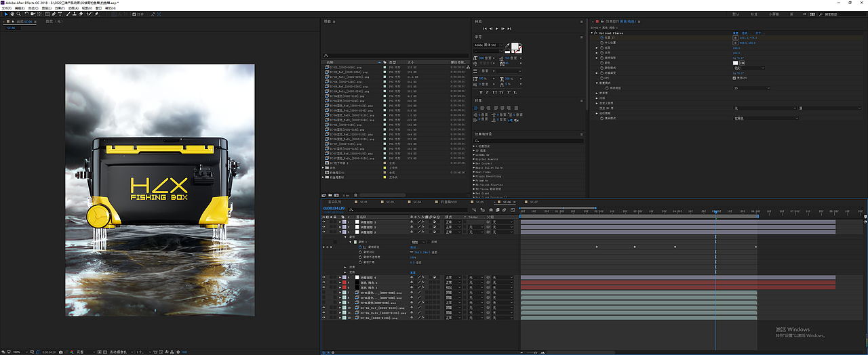Step to previous frame in Preview panel
The width and height of the screenshot is (868, 355).
pyautogui.click(x=490, y=28)
